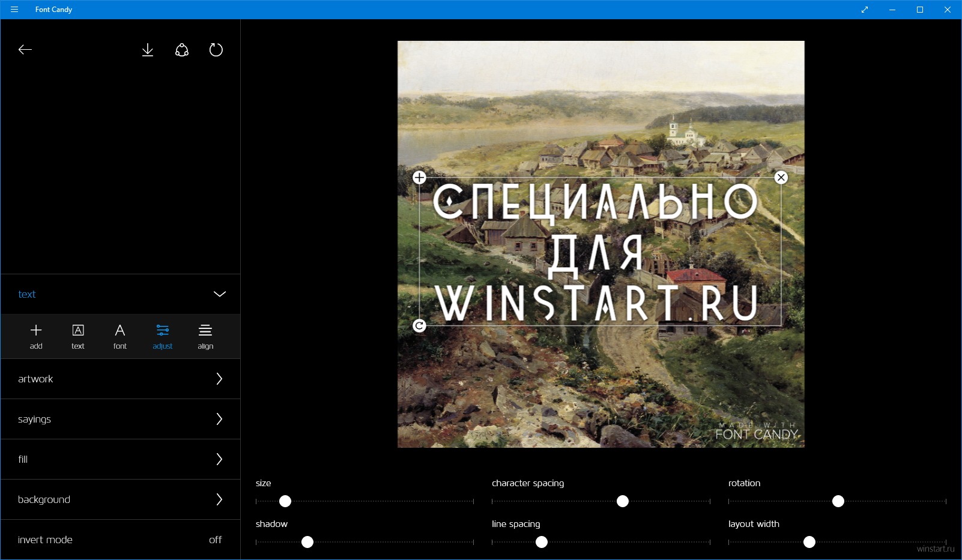Click the size slider handle
The width and height of the screenshot is (962, 560).
[285, 501]
